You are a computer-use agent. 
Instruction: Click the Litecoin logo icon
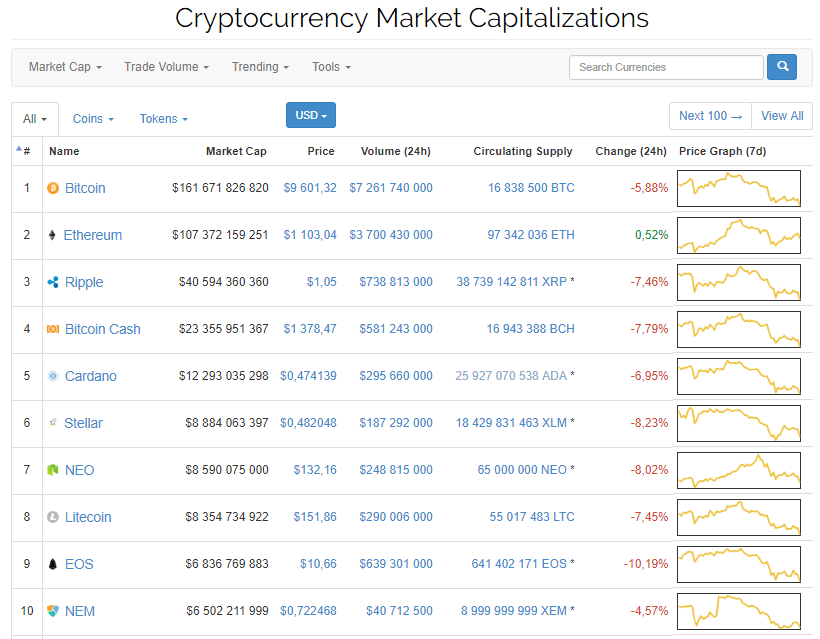click(53, 517)
